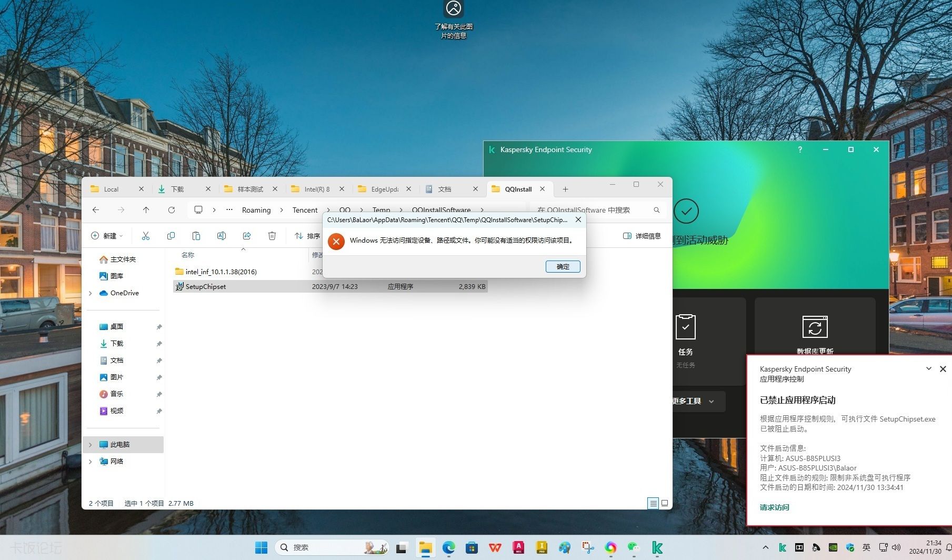952x560 pixels.
Task: Go up one folder level
Action: click(146, 209)
